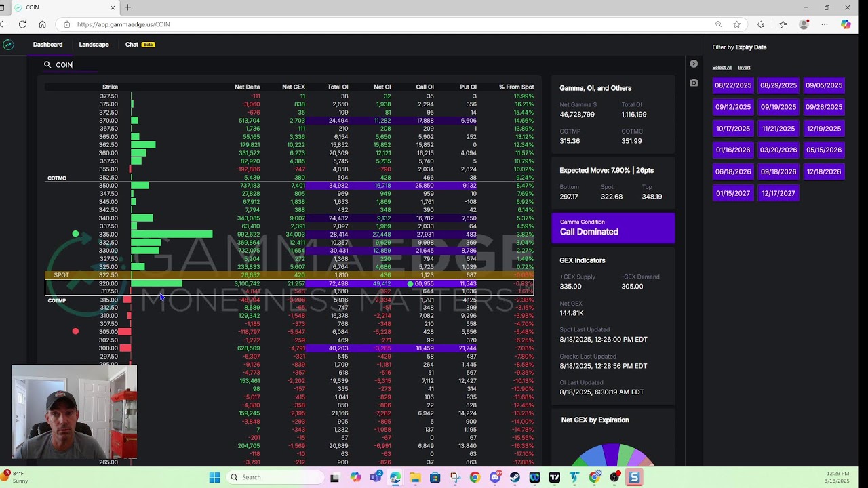This screenshot has height=488, width=868.
Task: Toggle the 09/19/2025 expiry filter
Action: coord(778,107)
